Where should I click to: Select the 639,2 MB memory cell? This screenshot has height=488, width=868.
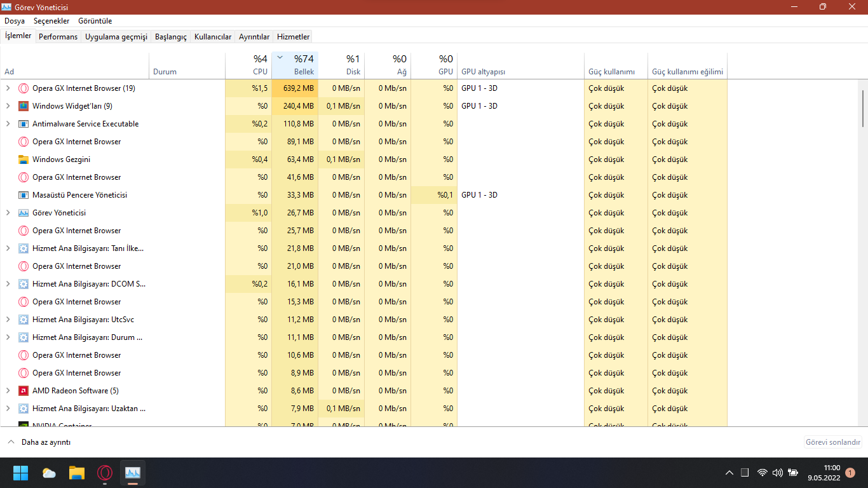295,88
